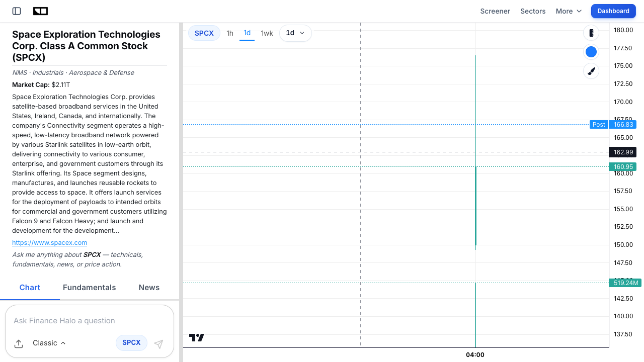The image size is (644, 362).
Task: Click the panel resize divider handle
Action: click(x=181, y=192)
